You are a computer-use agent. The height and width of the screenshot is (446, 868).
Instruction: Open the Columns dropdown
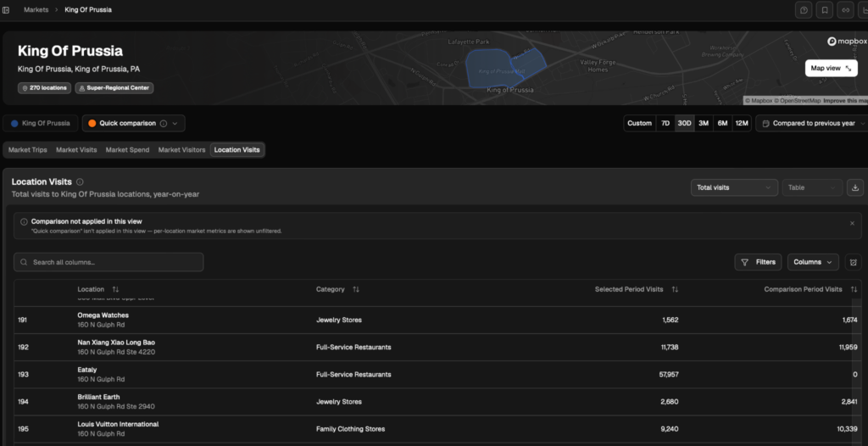click(813, 262)
